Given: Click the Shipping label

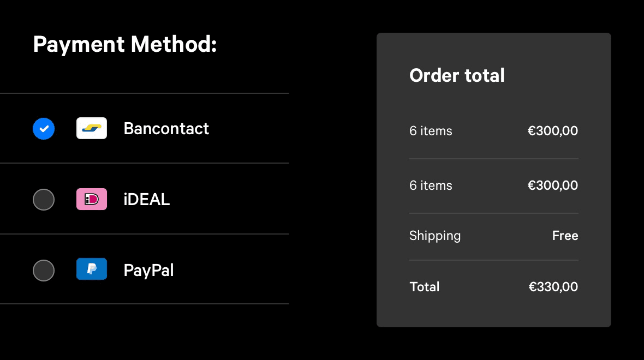Looking at the screenshot, I should [x=435, y=236].
